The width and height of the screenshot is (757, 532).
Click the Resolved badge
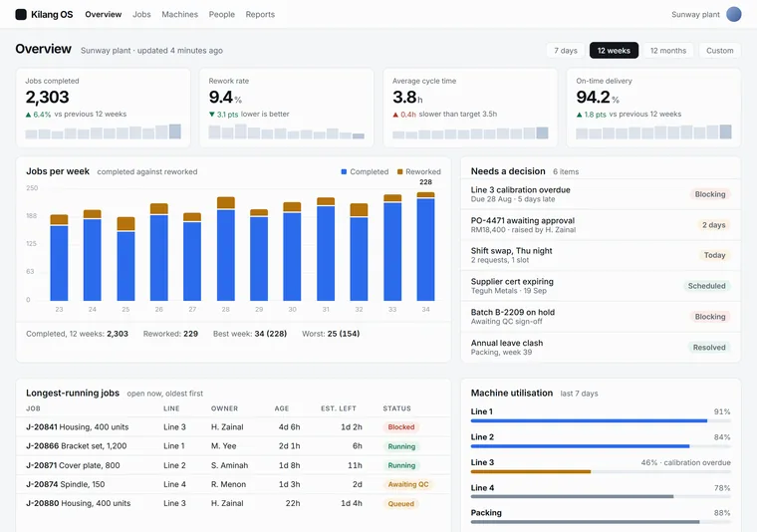(x=709, y=347)
